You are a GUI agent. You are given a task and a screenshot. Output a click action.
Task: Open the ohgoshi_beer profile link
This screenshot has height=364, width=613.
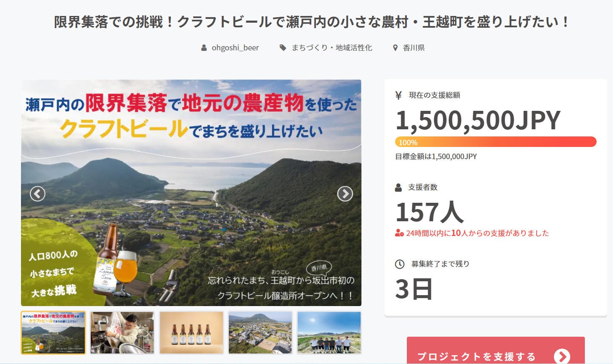[x=235, y=48]
